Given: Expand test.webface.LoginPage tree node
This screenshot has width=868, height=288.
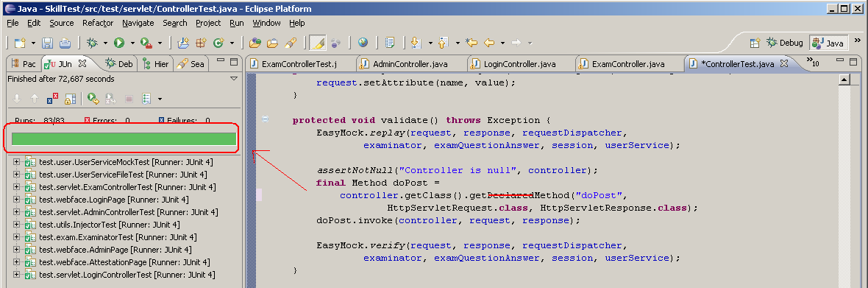Looking at the screenshot, I should coord(16,200).
